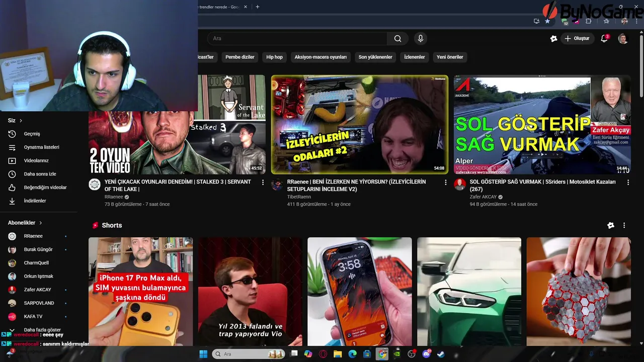The image size is (644, 362).
Task: Open the Shorts shelf settings icon
Action: click(610, 225)
